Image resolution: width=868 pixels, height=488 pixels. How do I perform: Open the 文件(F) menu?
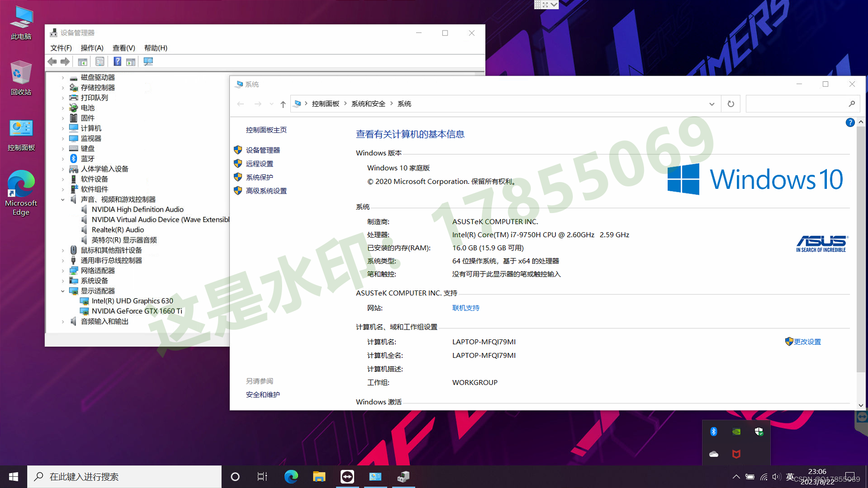(61, 48)
